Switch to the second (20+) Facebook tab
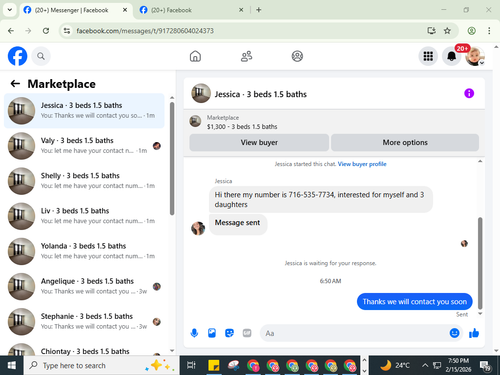 pyautogui.click(x=192, y=10)
